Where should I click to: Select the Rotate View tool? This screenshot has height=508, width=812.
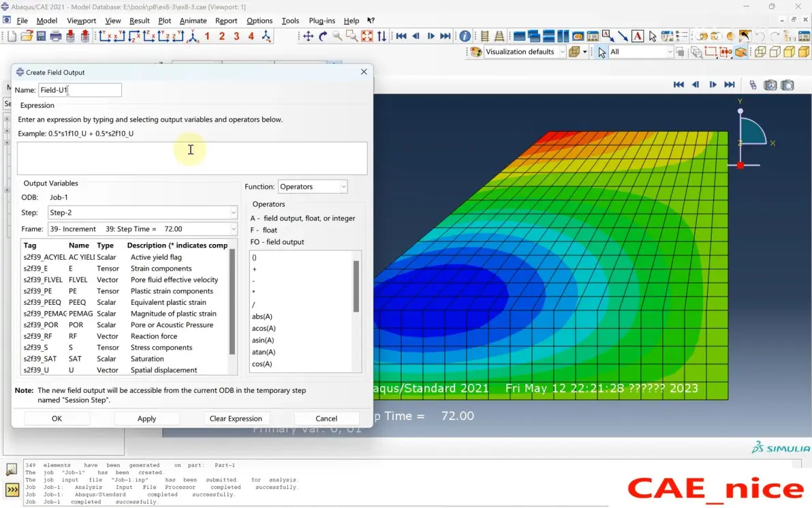(323, 36)
